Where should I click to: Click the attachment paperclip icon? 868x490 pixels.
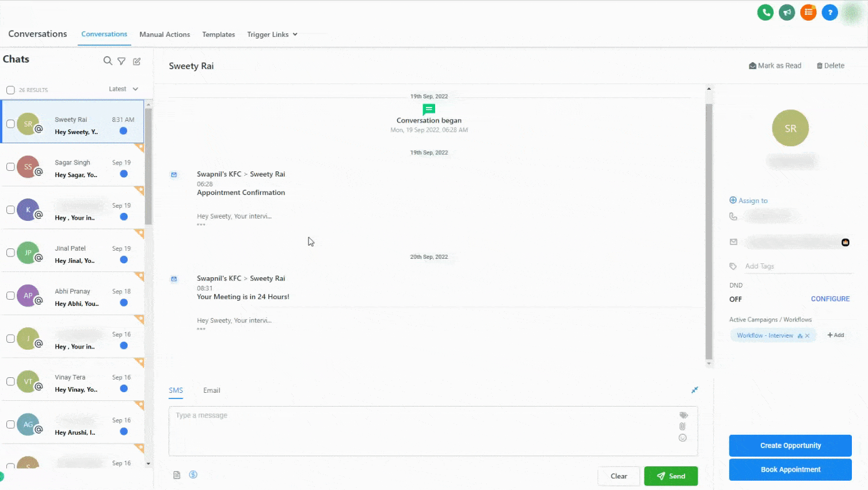coord(682,426)
